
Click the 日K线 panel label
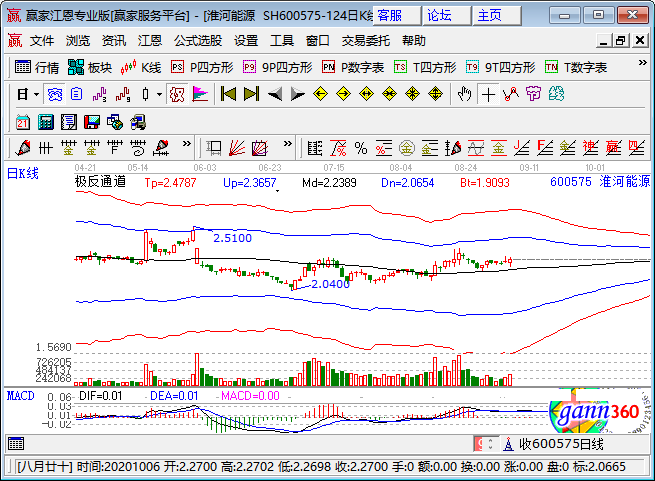pos(23,173)
